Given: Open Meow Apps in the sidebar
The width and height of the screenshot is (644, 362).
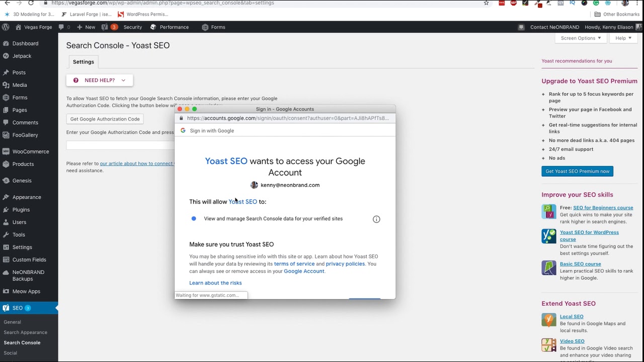Looking at the screenshot, I should [26, 292].
